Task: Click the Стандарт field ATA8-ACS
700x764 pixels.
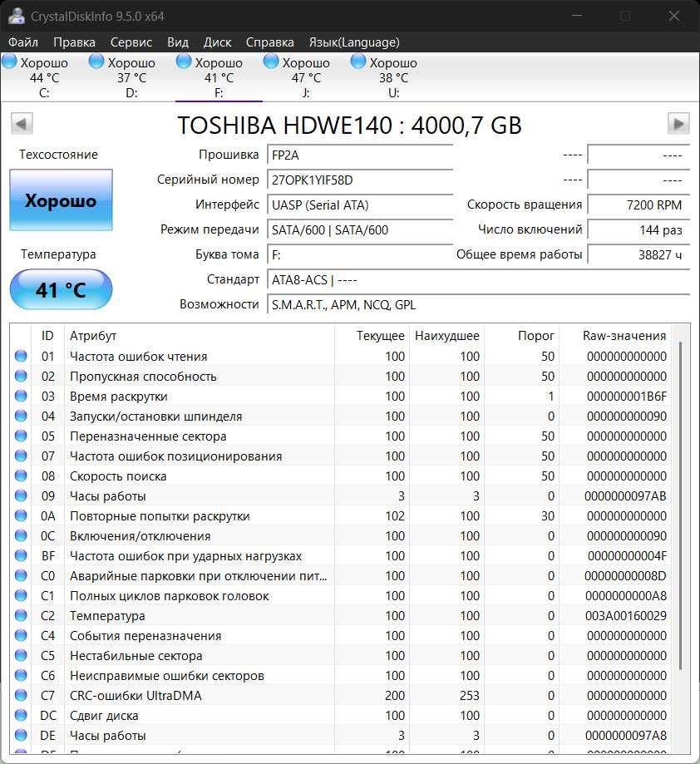Action: pos(478,279)
